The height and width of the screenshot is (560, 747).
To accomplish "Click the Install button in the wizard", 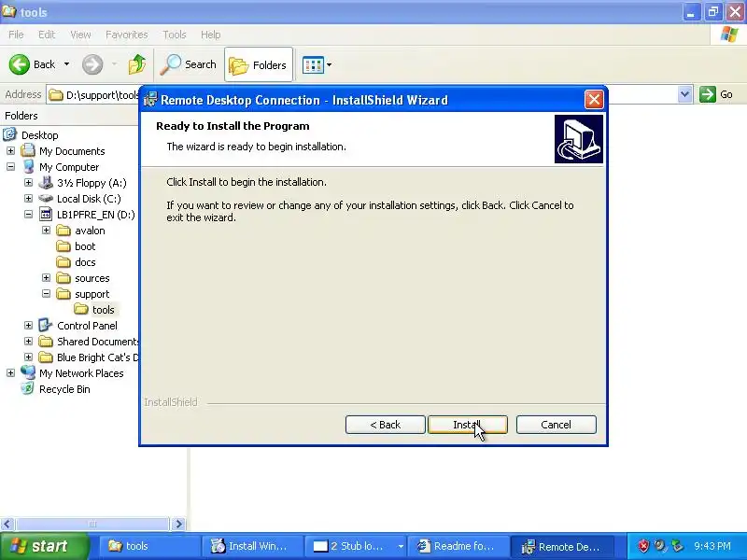I will pos(468,425).
